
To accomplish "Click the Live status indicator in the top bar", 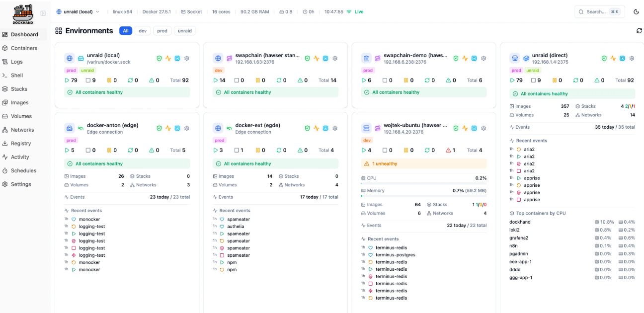I will point(355,11).
